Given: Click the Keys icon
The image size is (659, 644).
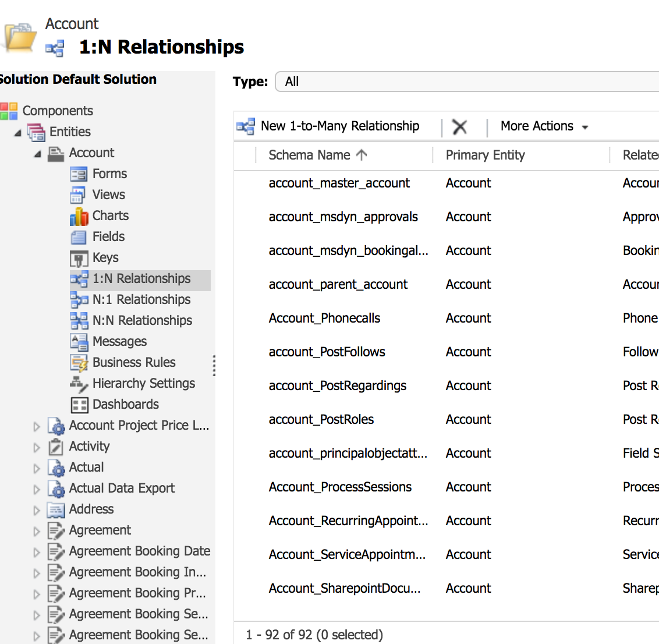Looking at the screenshot, I should point(79,259).
